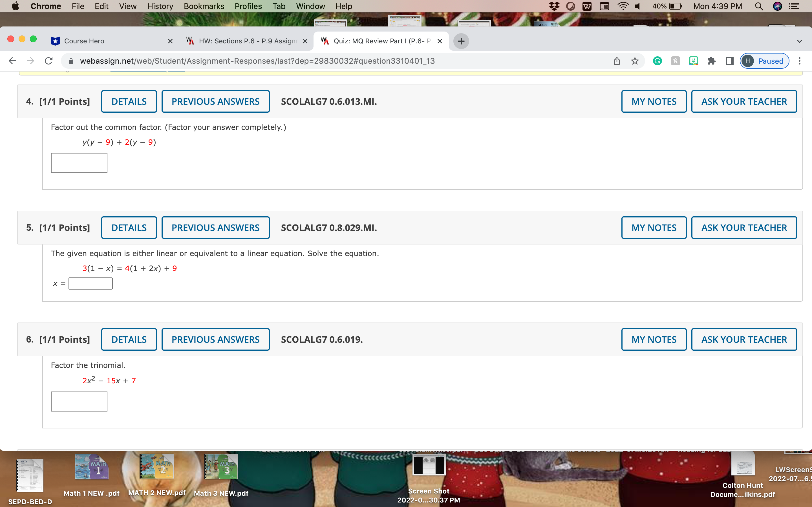Click the answer field for x in question 5

(90, 283)
